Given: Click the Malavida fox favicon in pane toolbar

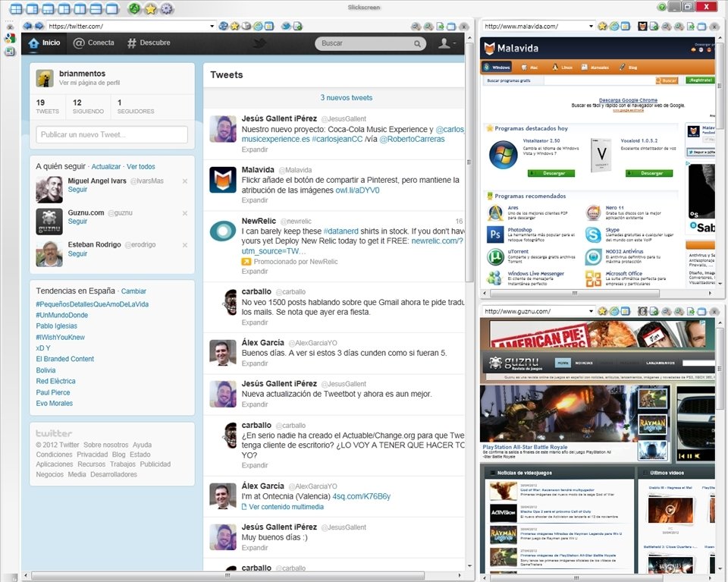Looking at the screenshot, I should (x=642, y=26).
